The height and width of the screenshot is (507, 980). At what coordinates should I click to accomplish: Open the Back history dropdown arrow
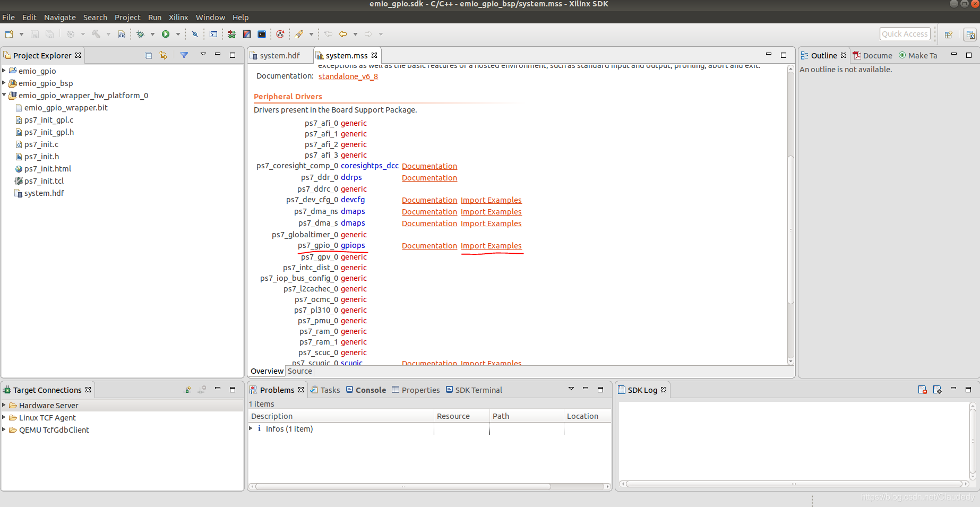click(x=355, y=34)
